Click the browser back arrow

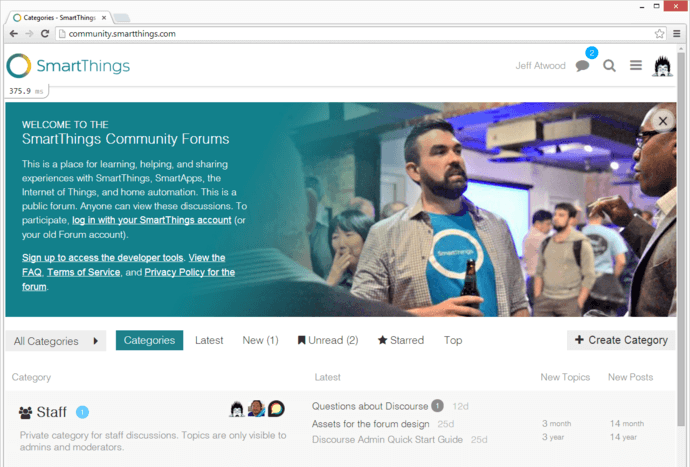click(13, 33)
